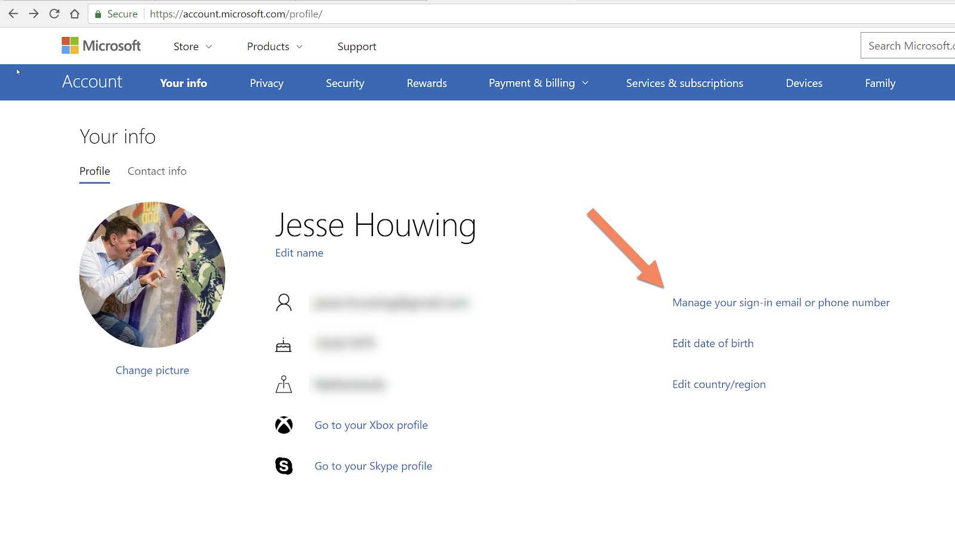Click the Change picture link
Viewport: 955px width, 560px height.
152,370
